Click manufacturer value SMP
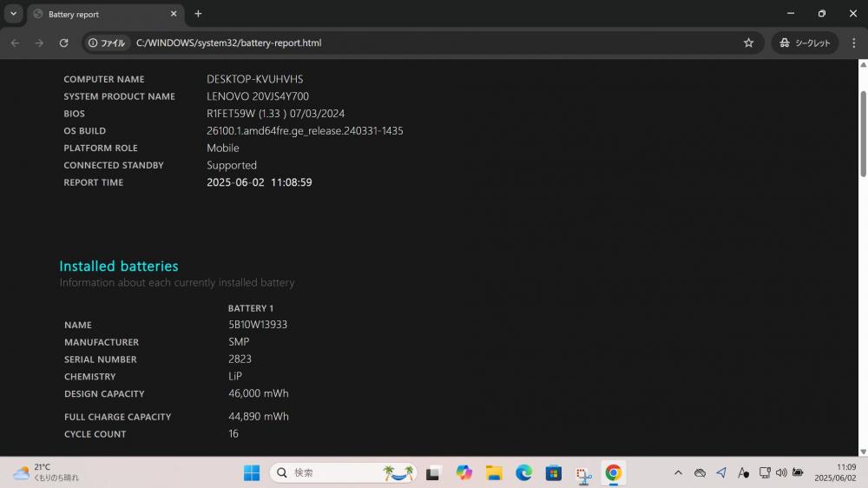The height and width of the screenshot is (488, 868). coord(239,342)
